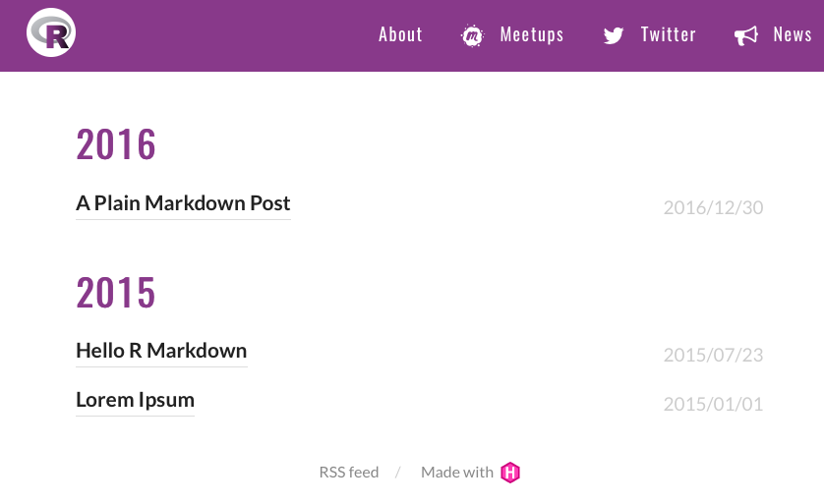Select the Twitter text label in navigation
The height and width of the screenshot is (504, 824).
[668, 35]
